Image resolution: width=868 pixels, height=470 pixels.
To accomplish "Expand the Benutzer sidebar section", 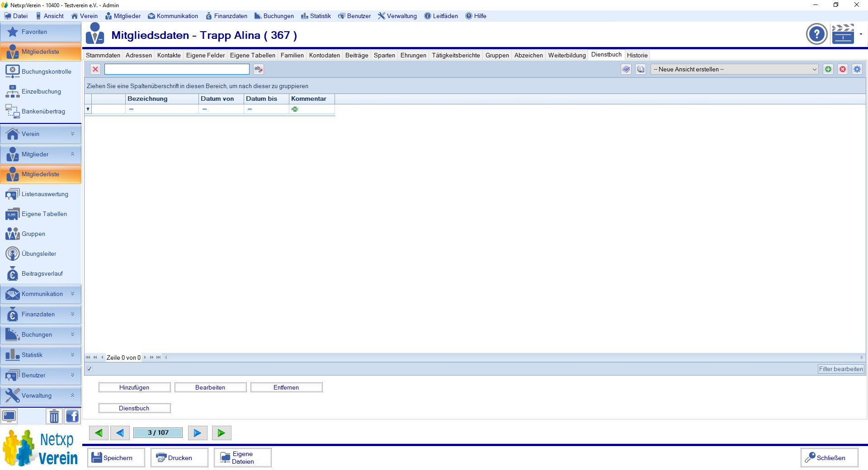I will pos(41,376).
